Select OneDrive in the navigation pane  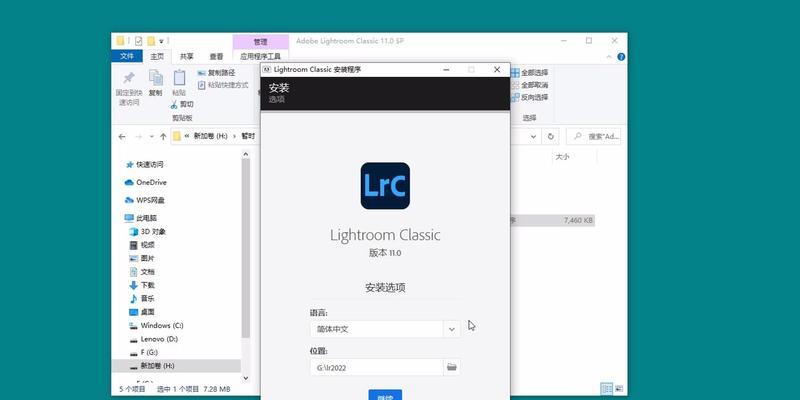point(151,182)
